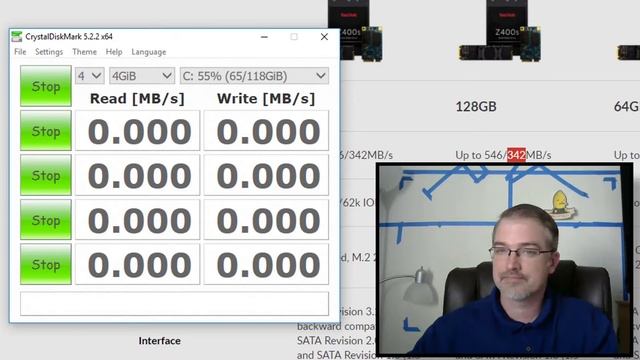640x360 pixels.
Task: Open the drive selector showing C: 55%
Action: [254, 76]
